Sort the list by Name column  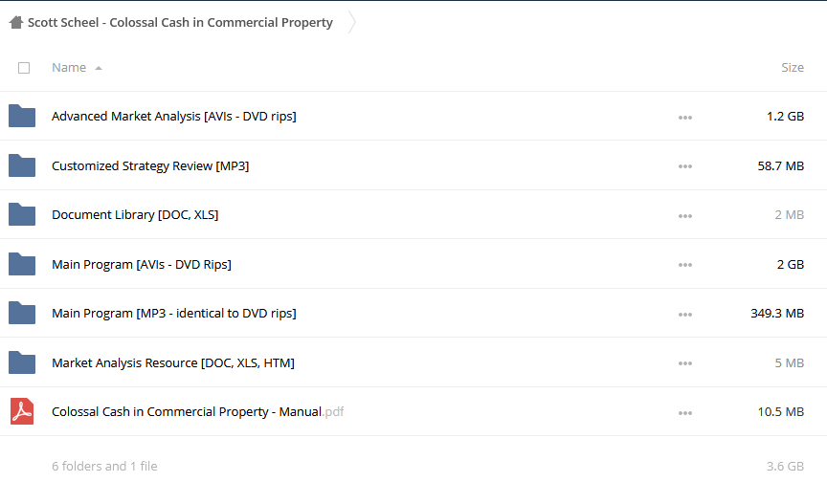pyautogui.click(x=69, y=68)
